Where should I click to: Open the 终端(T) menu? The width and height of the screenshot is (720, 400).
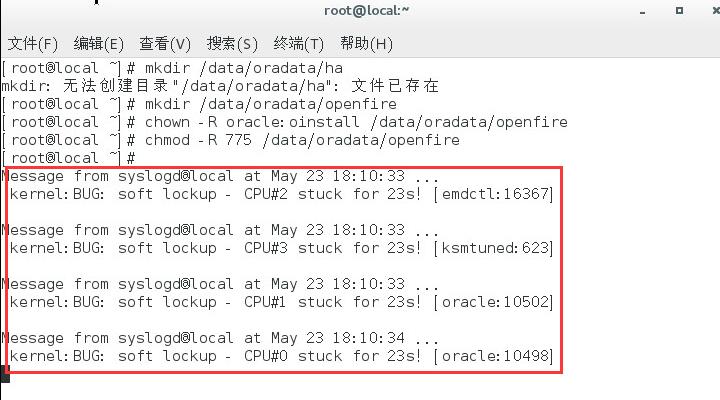(298, 44)
